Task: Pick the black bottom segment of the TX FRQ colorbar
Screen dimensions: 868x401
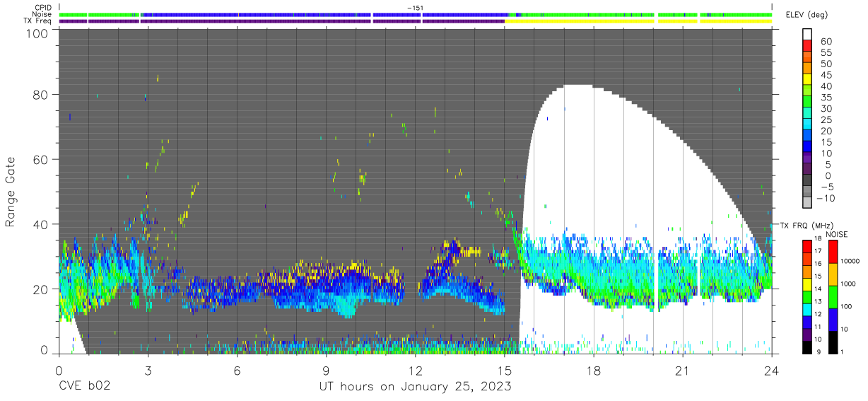Action: [808, 347]
